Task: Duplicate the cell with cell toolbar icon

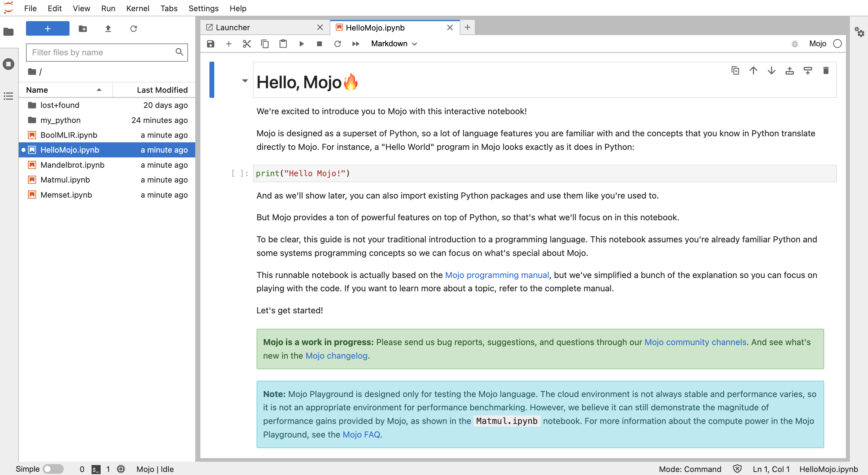Action: click(x=735, y=71)
